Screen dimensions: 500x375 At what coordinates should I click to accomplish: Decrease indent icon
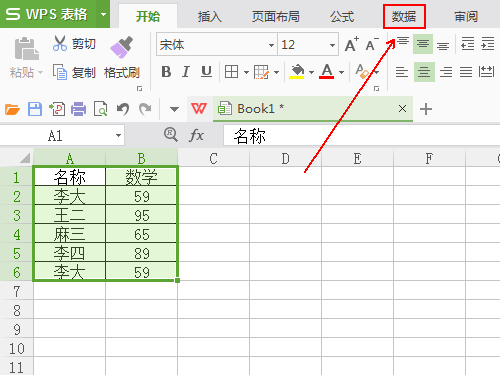(468, 44)
